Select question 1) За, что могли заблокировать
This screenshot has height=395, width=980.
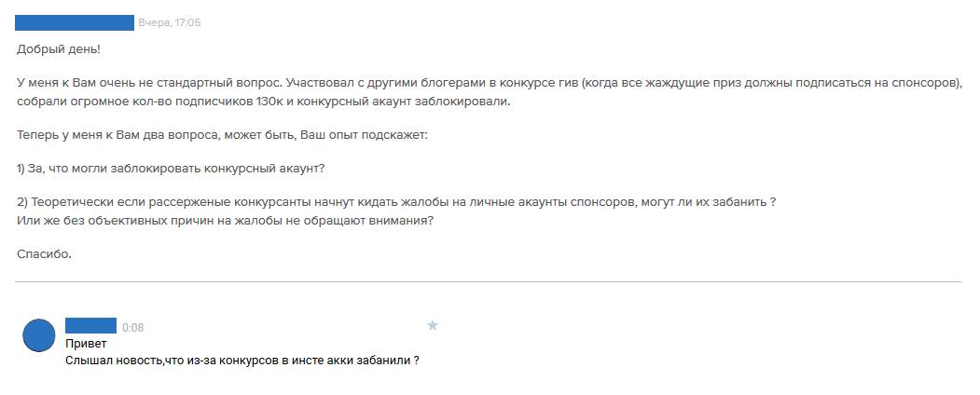(x=171, y=169)
